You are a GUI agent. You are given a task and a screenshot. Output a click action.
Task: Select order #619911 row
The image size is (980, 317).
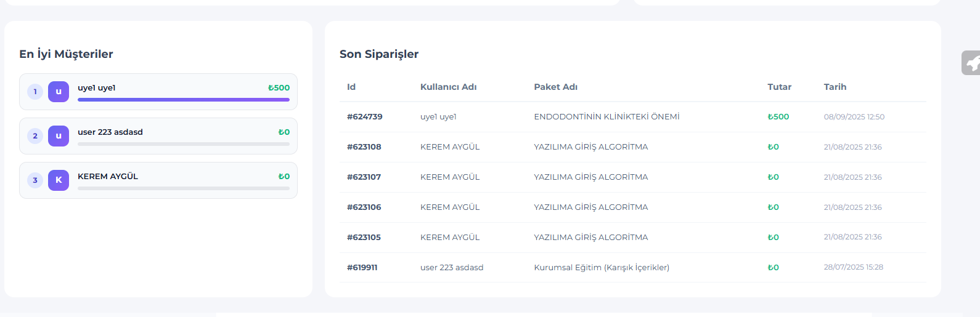362,268
